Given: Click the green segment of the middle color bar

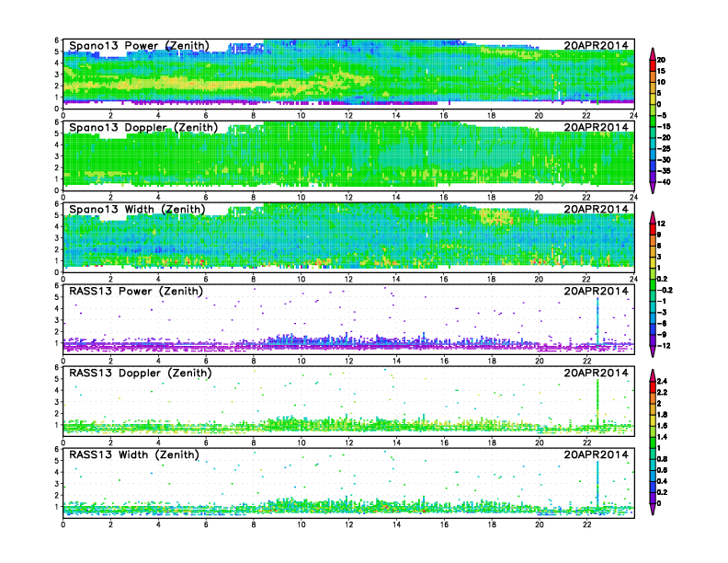Looking at the screenshot, I should point(653,284).
